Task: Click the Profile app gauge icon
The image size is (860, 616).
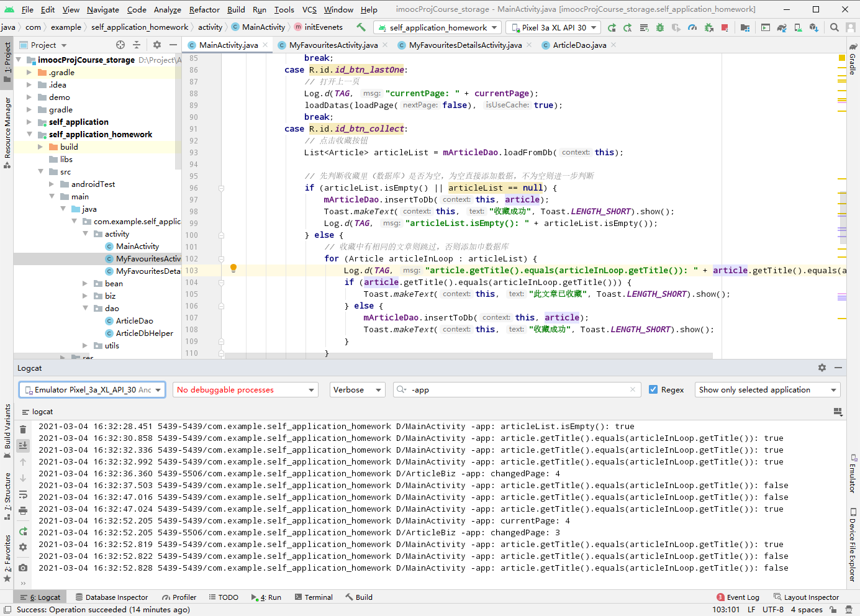Action: point(692,27)
